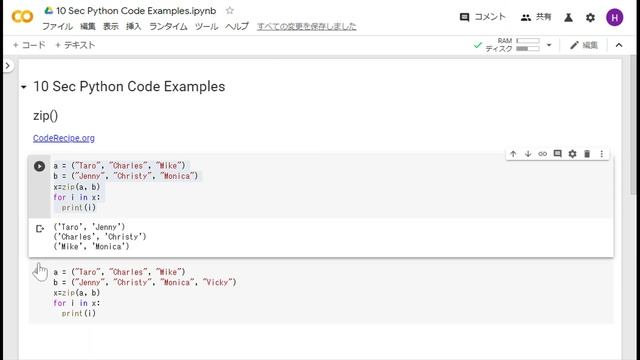Click the すべての変更を保存しました link
This screenshot has width=640, height=360.
click(x=307, y=27)
